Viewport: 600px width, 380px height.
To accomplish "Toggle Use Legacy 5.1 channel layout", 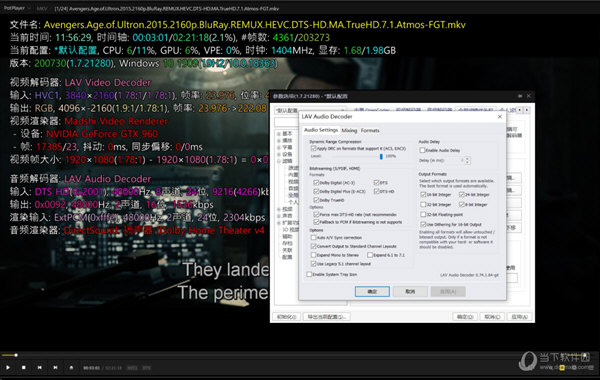I will [313, 264].
